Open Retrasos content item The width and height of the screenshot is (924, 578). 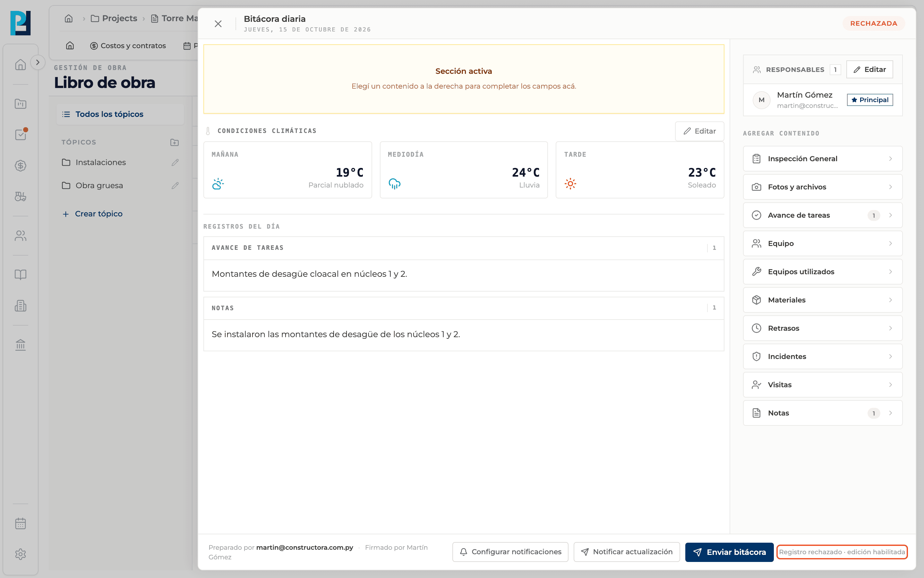822,328
